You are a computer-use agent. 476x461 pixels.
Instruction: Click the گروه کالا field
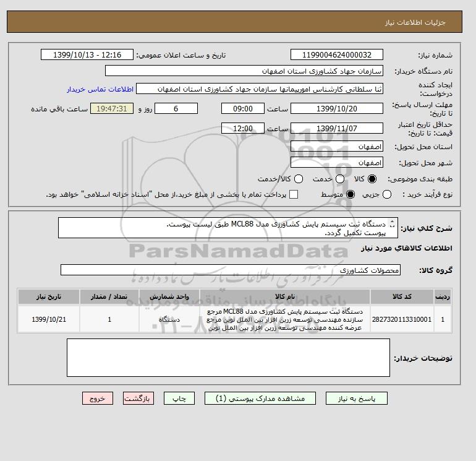(231, 270)
